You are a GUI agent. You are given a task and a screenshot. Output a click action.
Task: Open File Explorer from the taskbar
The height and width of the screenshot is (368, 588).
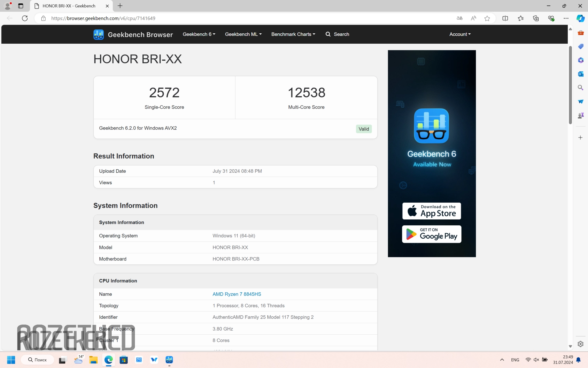pos(93,360)
